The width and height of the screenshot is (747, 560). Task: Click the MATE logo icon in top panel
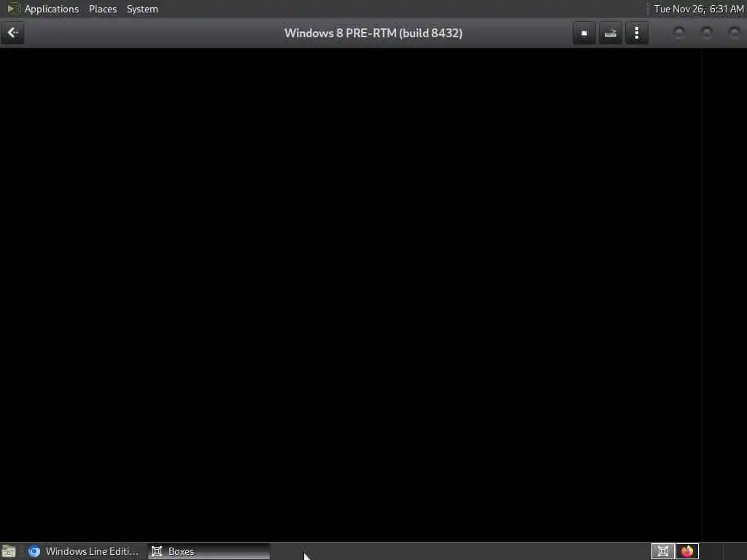click(14, 9)
